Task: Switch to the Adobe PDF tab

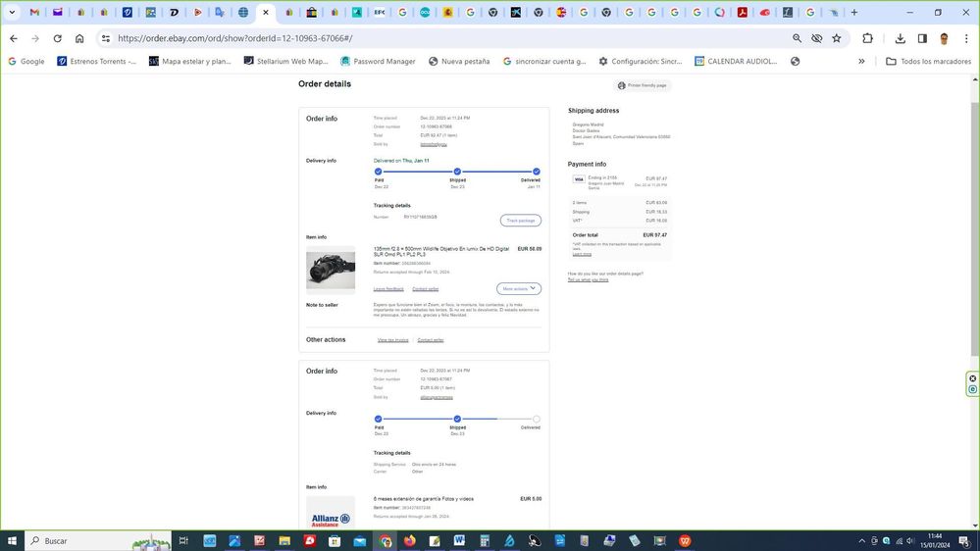Action: pyautogui.click(x=742, y=12)
